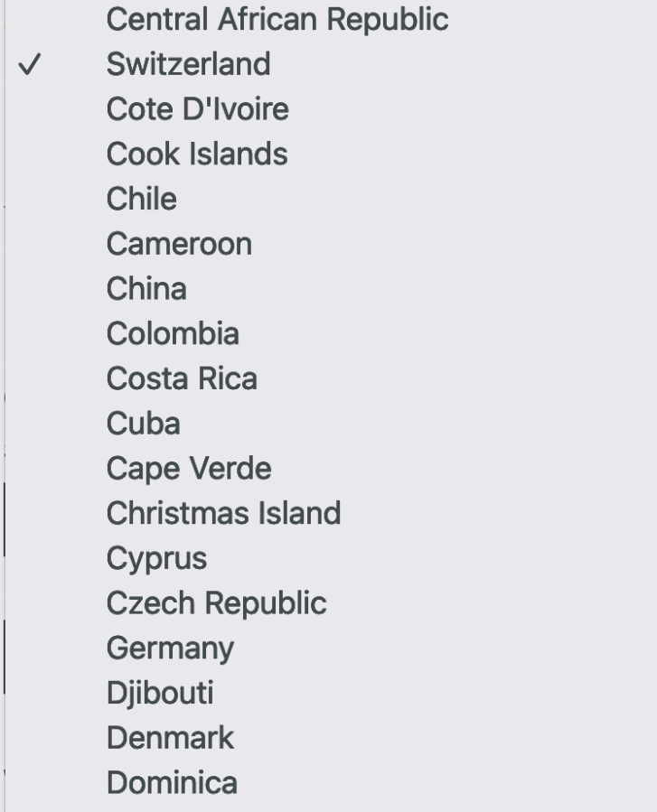The height and width of the screenshot is (812, 657).
Task: Select Cape Verde entry
Action: [188, 469]
